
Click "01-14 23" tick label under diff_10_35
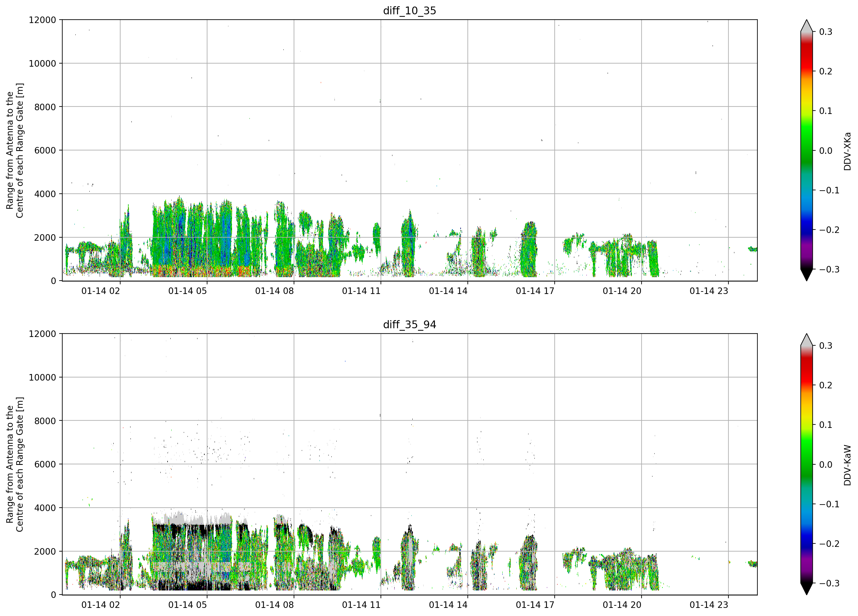[709, 291]
